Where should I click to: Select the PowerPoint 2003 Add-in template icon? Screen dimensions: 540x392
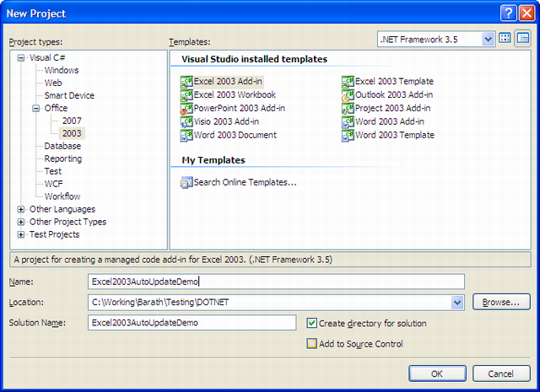186,109
